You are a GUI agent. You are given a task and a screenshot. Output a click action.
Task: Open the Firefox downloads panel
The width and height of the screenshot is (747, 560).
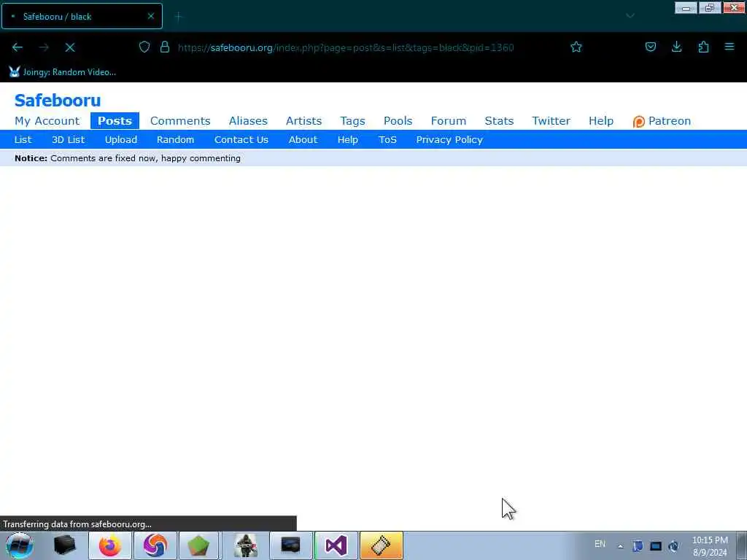(676, 47)
